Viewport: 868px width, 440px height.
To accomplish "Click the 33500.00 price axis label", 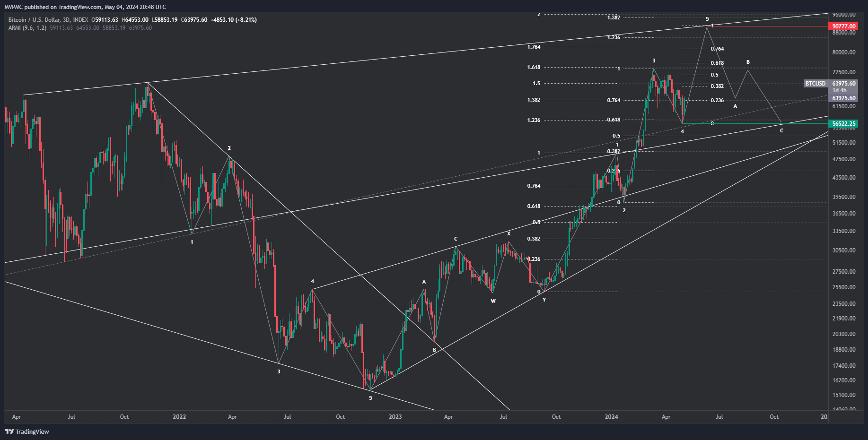I will pyautogui.click(x=844, y=231).
